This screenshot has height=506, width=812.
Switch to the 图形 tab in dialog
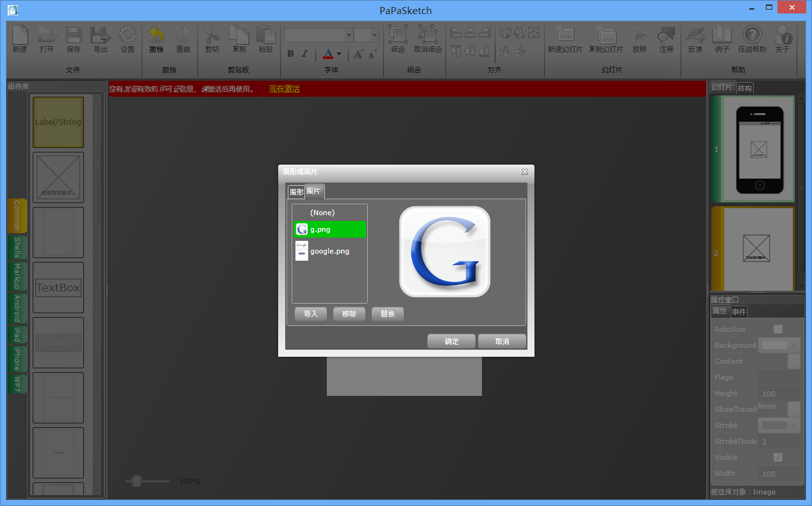(296, 192)
